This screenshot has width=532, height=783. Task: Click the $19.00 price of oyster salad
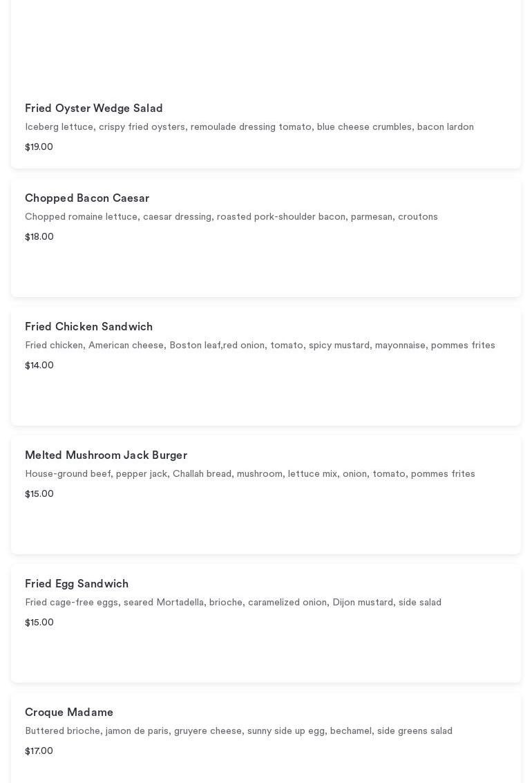coord(39,147)
